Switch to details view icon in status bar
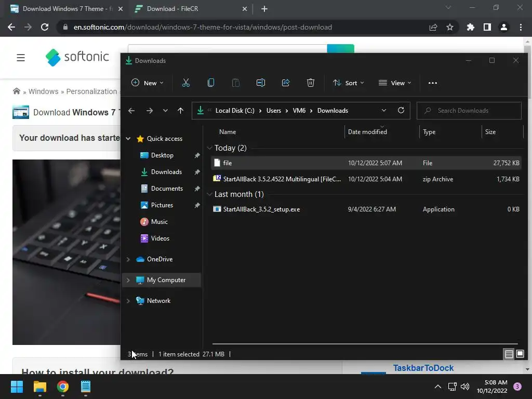The height and width of the screenshot is (399, 532). point(509,354)
